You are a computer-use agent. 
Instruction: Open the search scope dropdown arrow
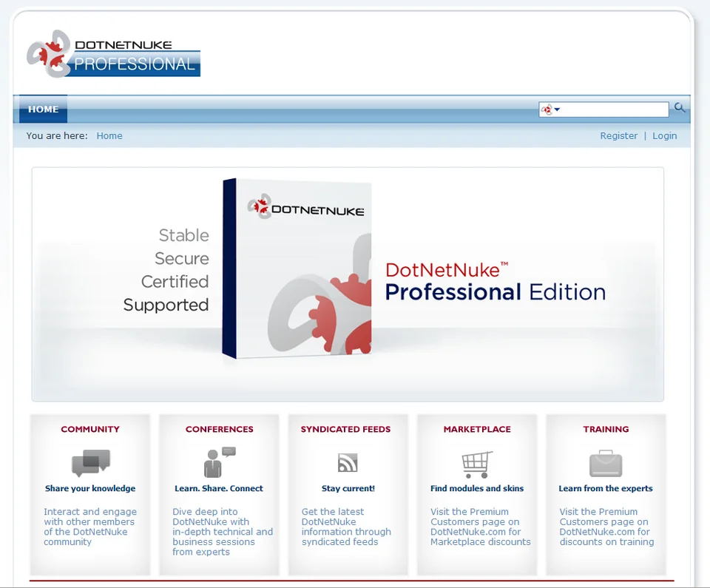pyautogui.click(x=557, y=109)
